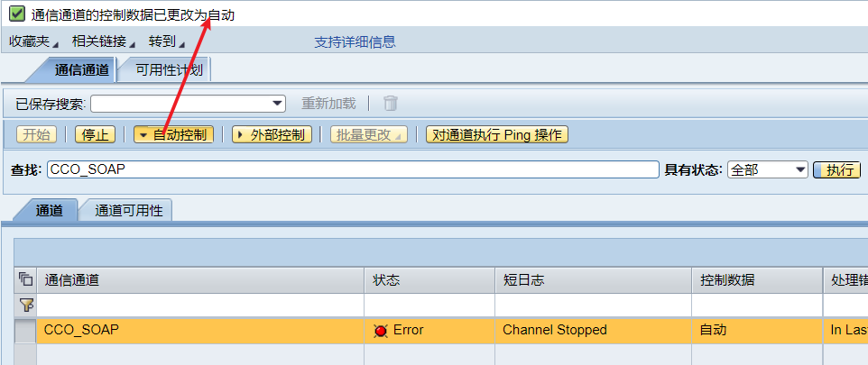This screenshot has width=868, height=365.
Task: Click the 控制数据 column filter field
Action: click(757, 305)
